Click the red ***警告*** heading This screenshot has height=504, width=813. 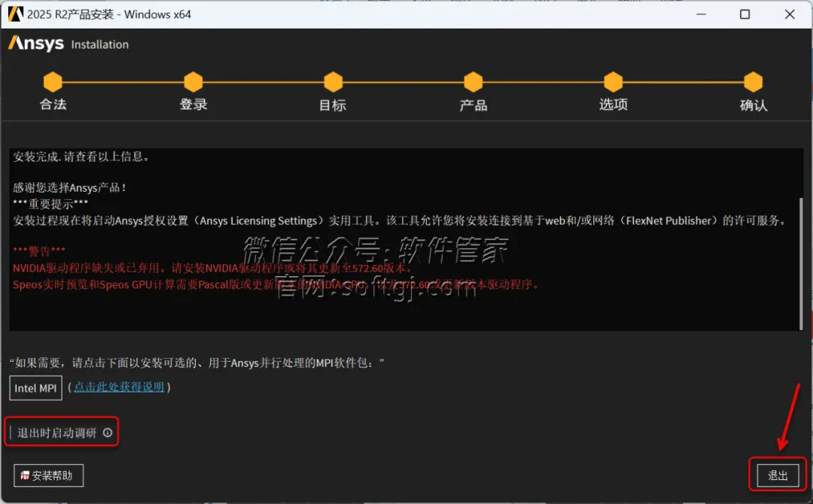click(x=39, y=251)
